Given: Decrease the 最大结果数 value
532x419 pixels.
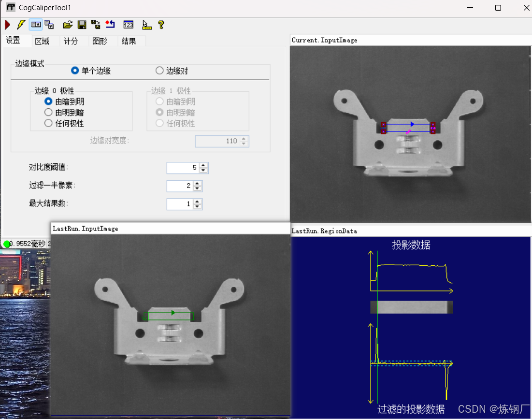Looking at the screenshot, I should click(197, 207).
